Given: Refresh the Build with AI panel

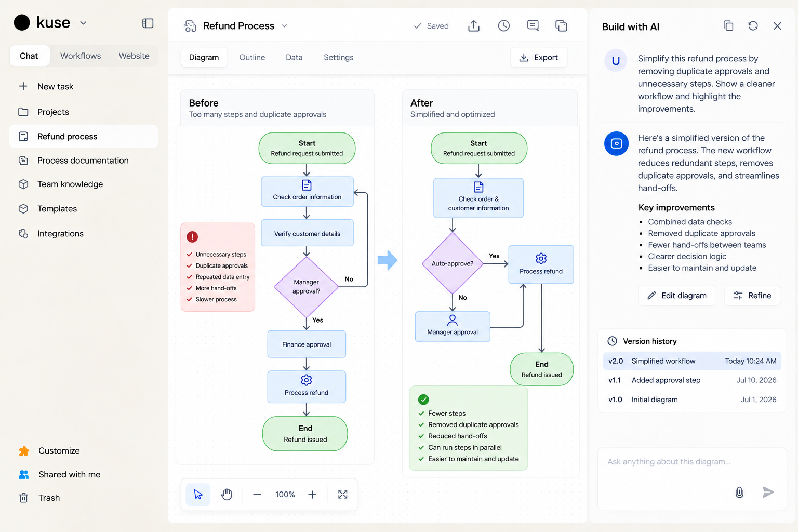Looking at the screenshot, I should click(x=753, y=26).
